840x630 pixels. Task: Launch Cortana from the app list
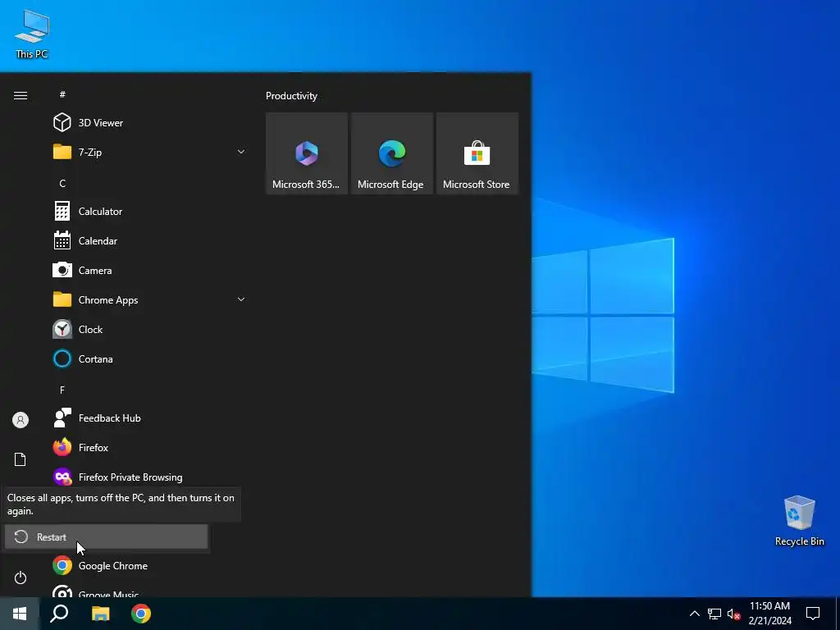point(148,358)
